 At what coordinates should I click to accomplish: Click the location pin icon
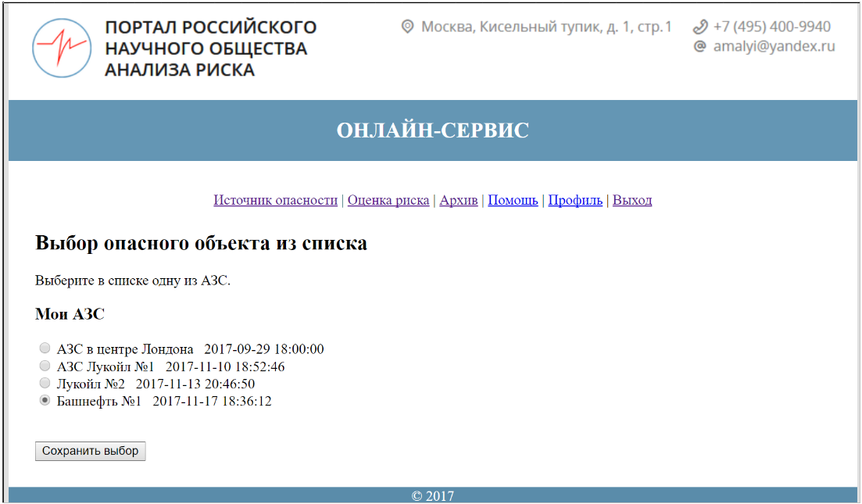406,27
